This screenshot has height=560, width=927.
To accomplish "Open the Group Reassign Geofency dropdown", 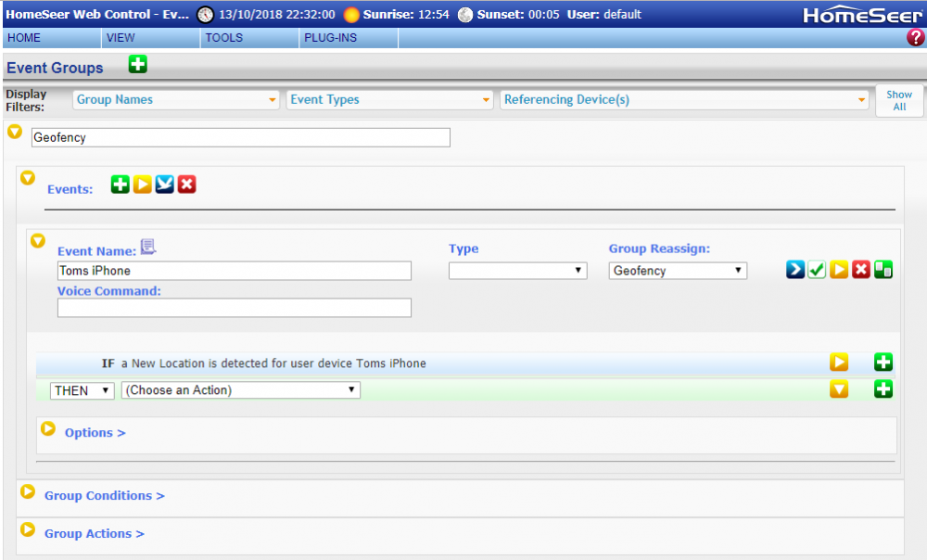I will click(678, 271).
